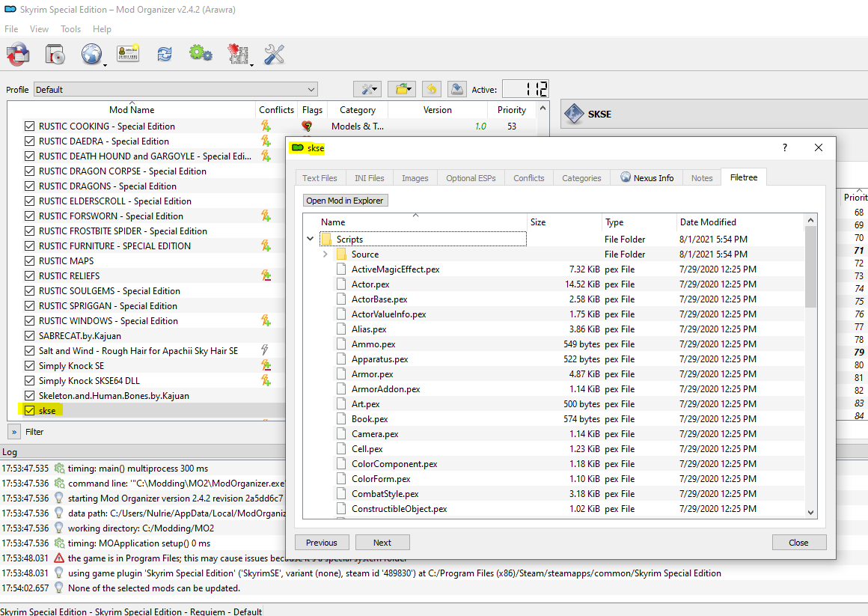The width and height of the screenshot is (868, 616).
Task: Click the help question mark in skse dialog
Action: 784,147
